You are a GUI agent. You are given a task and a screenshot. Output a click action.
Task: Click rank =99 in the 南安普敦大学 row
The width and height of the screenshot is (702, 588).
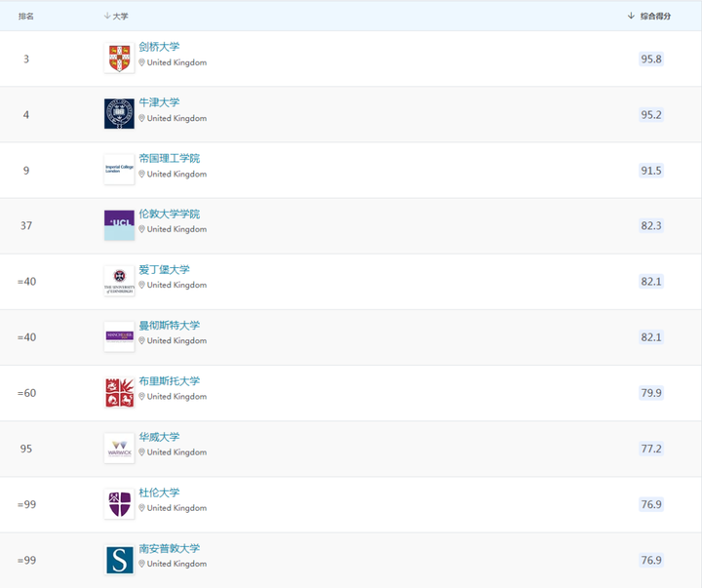coord(26,561)
